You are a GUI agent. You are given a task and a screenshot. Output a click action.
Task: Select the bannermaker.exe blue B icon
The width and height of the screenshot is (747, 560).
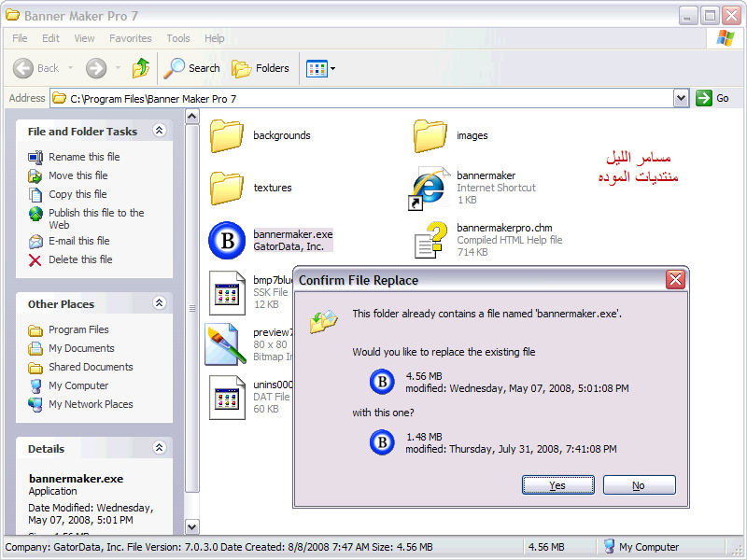tap(227, 240)
